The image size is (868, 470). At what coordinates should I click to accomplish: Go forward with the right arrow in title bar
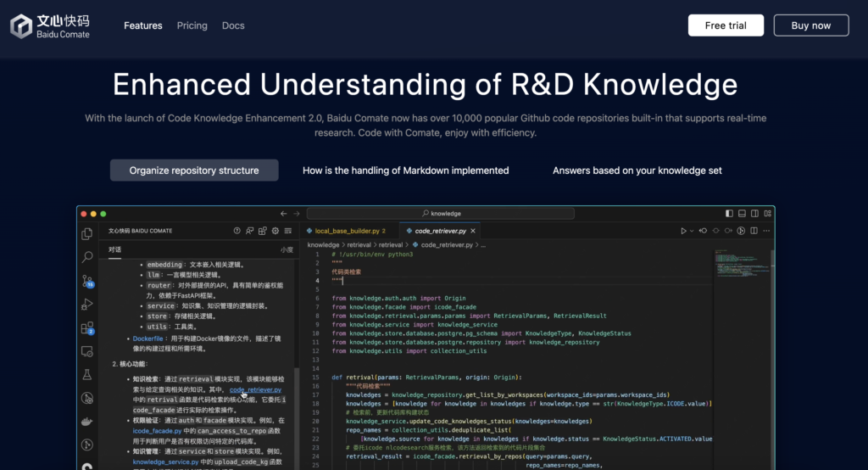point(297,214)
